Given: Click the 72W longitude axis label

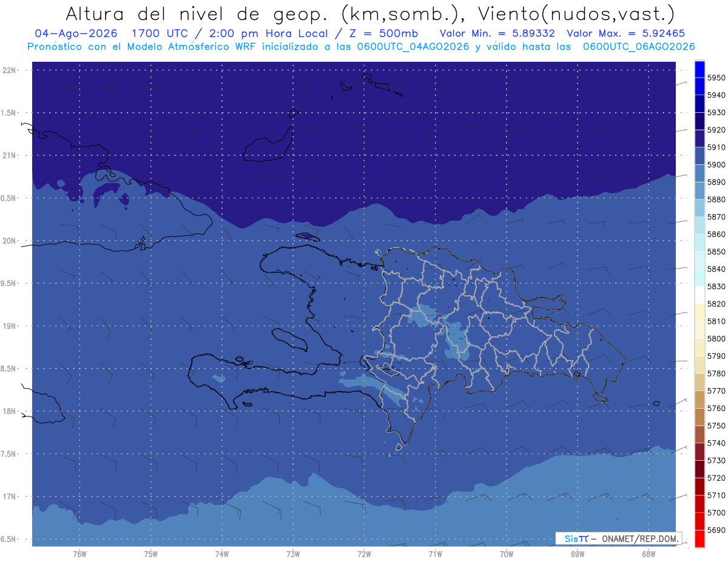Looking at the screenshot, I should tap(364, 554).
